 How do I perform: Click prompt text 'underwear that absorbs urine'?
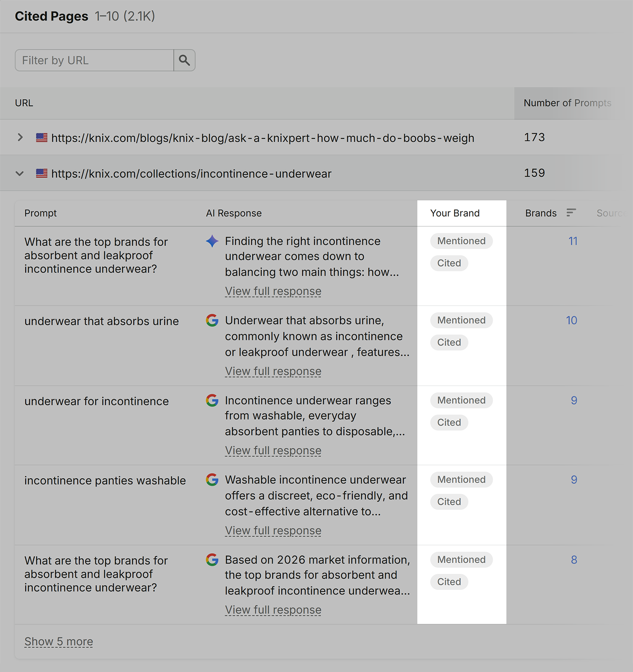102,321
